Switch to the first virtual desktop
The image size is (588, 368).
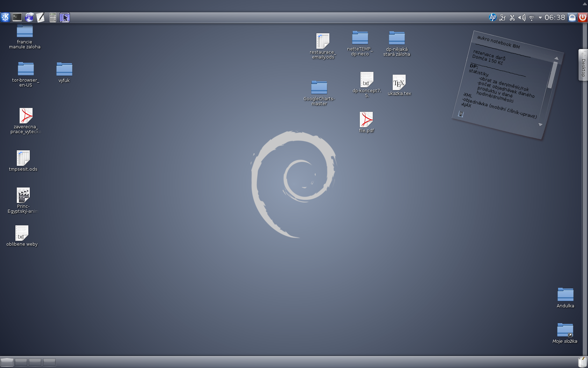click(7, 362)
